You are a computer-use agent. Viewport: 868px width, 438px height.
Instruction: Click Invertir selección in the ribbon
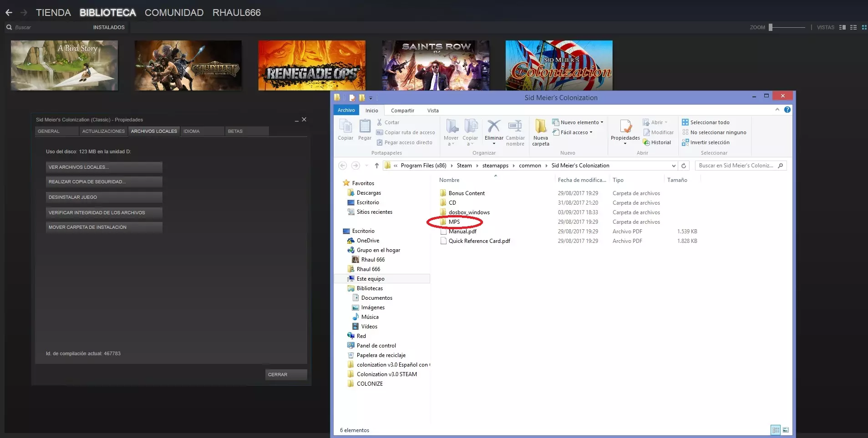[706, 142]
